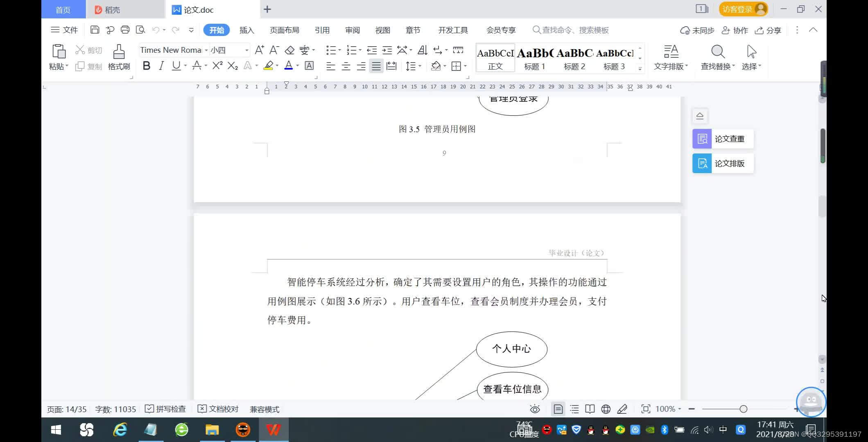The height and width of the screenshot is (442, 868).
Task: Toggle bold formatting
Action: point(146,65)
